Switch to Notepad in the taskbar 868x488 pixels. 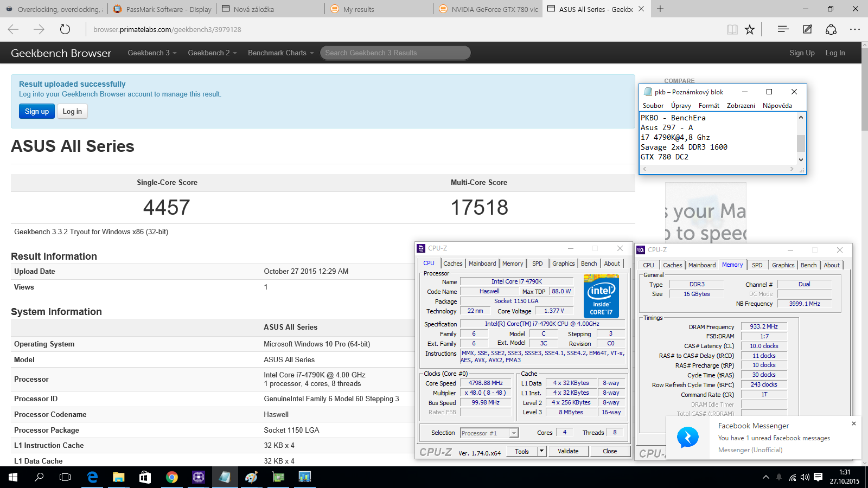(x=225, y=477)
